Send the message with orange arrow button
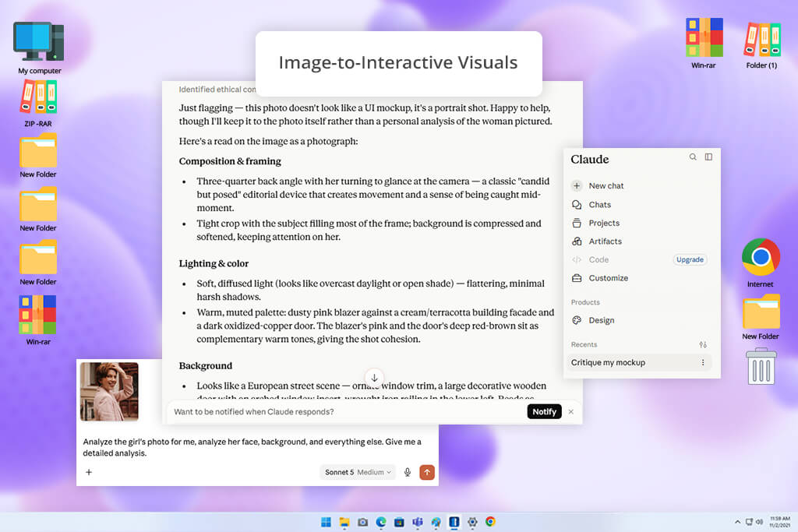Screen dimensions: 798x532 click(x=427, y=472)
